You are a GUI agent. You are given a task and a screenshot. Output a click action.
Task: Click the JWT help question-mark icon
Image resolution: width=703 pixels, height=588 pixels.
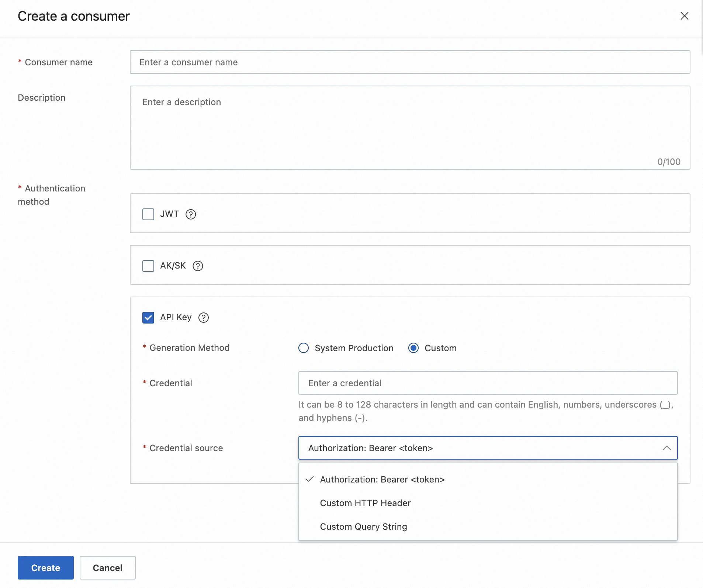click(191, 214)
